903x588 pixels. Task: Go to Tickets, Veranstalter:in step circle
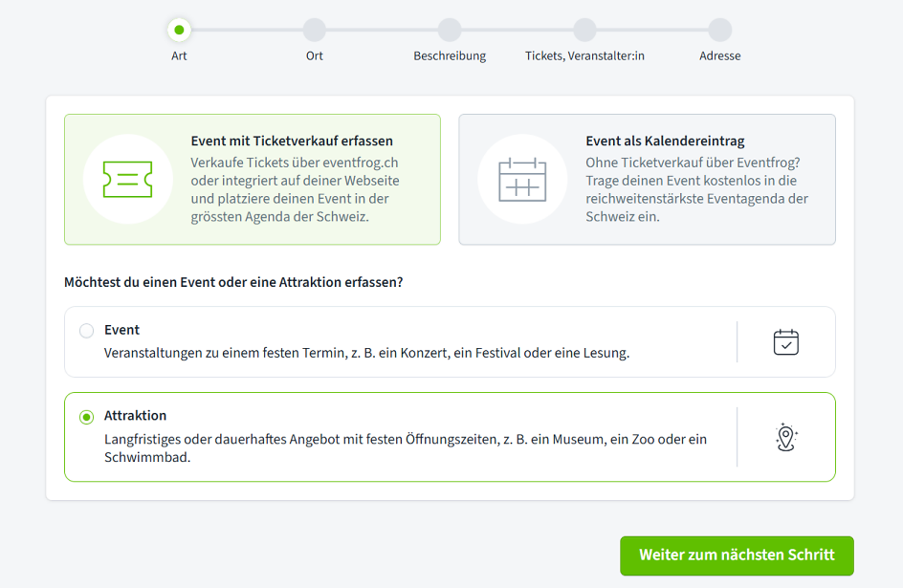[584, 30]
